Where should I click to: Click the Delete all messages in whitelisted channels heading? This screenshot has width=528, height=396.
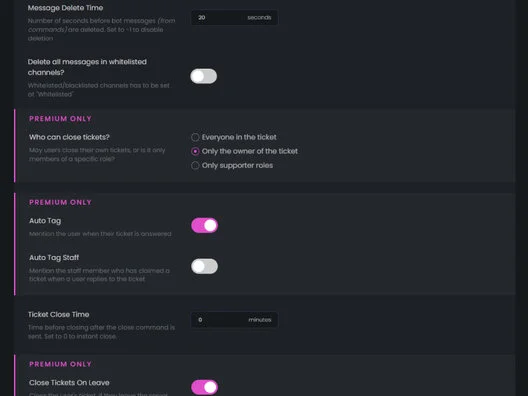coord(87,67)
